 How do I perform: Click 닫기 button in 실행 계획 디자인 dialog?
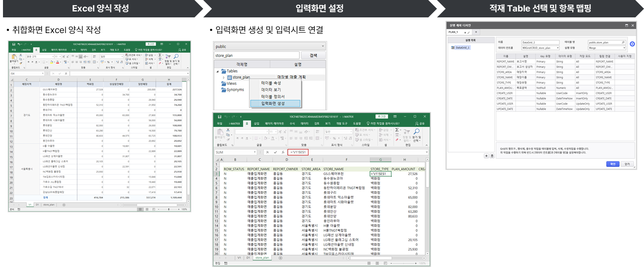[x=627, y=164]
